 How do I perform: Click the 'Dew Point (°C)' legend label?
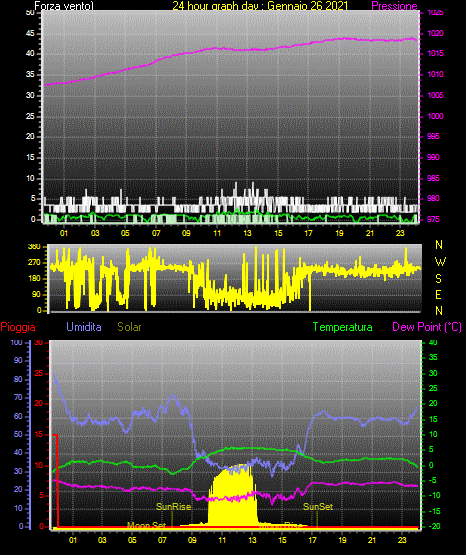click(x=427, y=327)
